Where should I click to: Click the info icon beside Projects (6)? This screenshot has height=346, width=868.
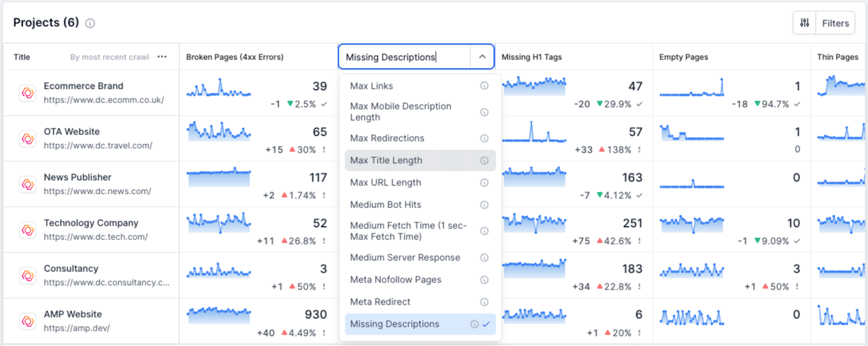[x=91, y=23]
